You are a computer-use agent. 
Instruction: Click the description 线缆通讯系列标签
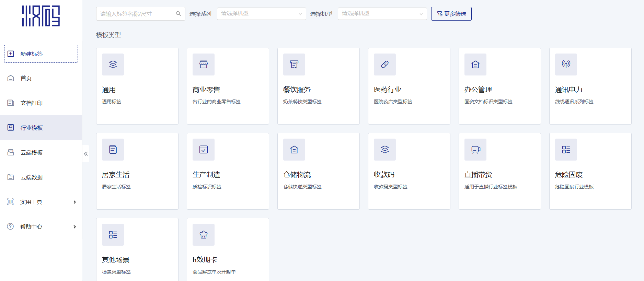(574, 102)
